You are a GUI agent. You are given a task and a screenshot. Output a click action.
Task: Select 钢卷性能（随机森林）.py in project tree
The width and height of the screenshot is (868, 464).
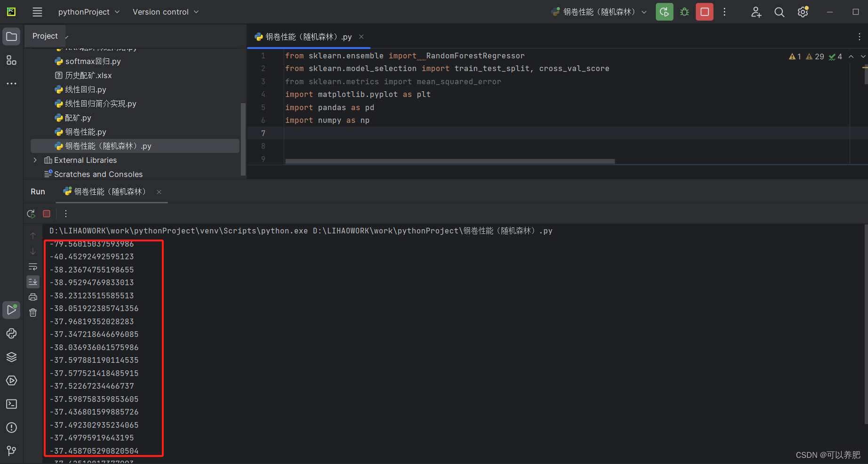pyautogui.click(x=135, y=146)
